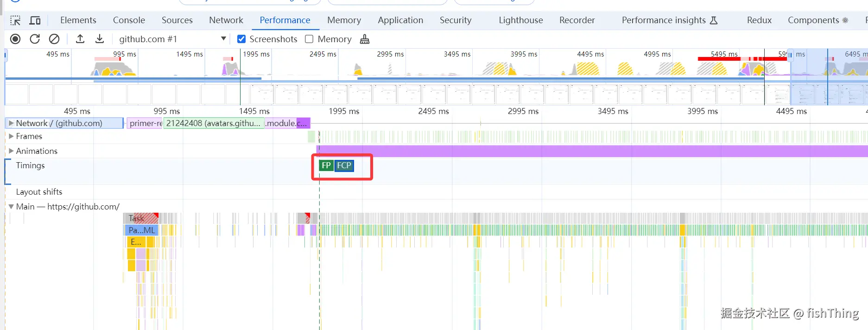The image size is (868, 330).
Task: Switch to the Elements tab
Action: [78, 20]
